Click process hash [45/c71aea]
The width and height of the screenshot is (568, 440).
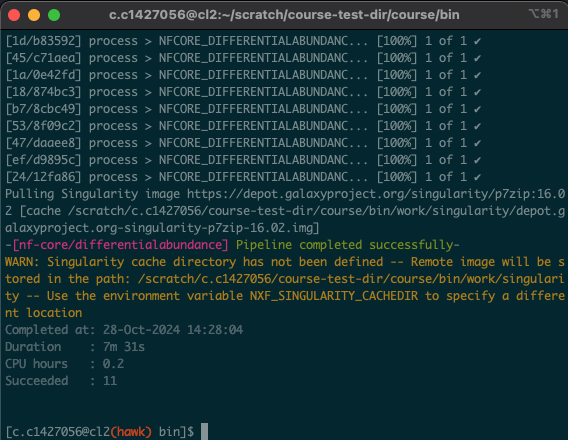click(x=43, y=58)
